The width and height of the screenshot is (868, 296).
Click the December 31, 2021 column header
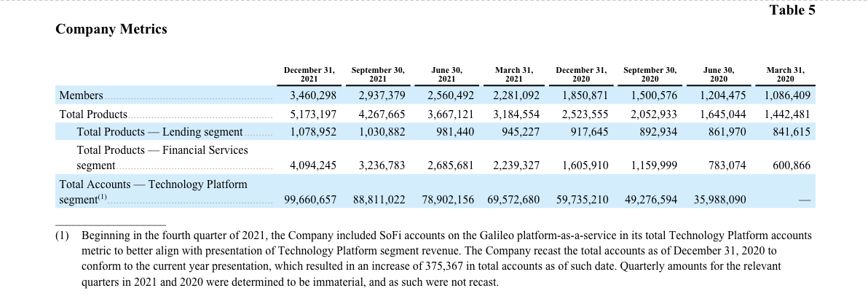[x=309, y=75]
